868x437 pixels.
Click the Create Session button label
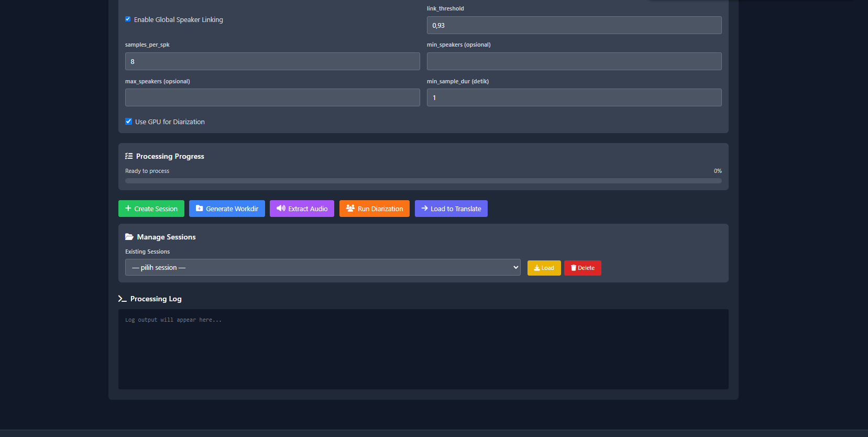pyautogui.click(x=156, y=209)
